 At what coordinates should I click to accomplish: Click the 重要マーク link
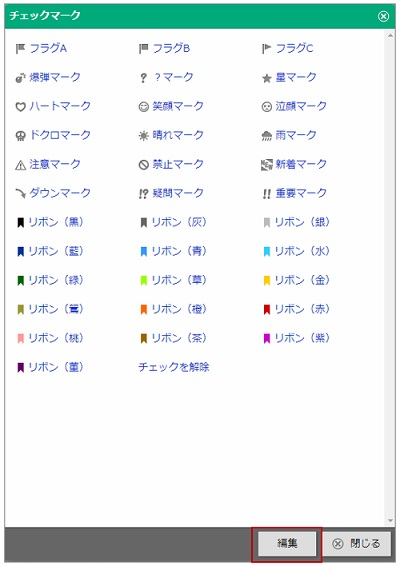click(x=301, y=193)
